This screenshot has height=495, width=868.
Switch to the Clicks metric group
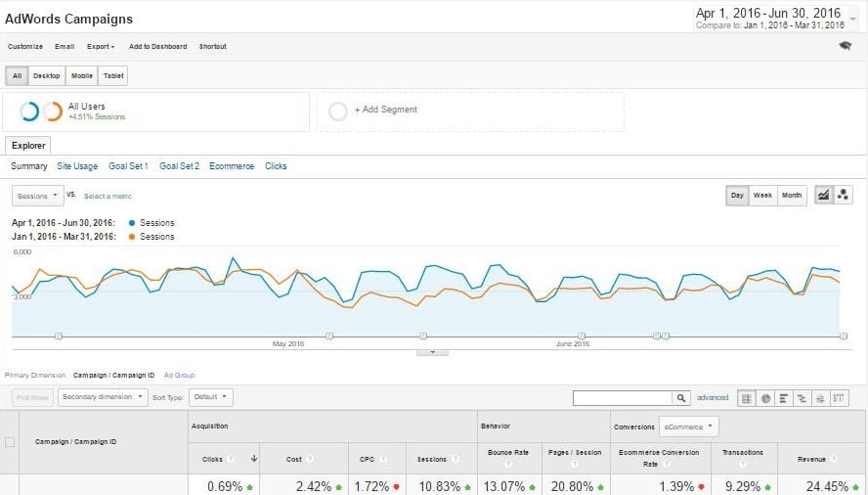pyautogui.click(x=276, y=166)
